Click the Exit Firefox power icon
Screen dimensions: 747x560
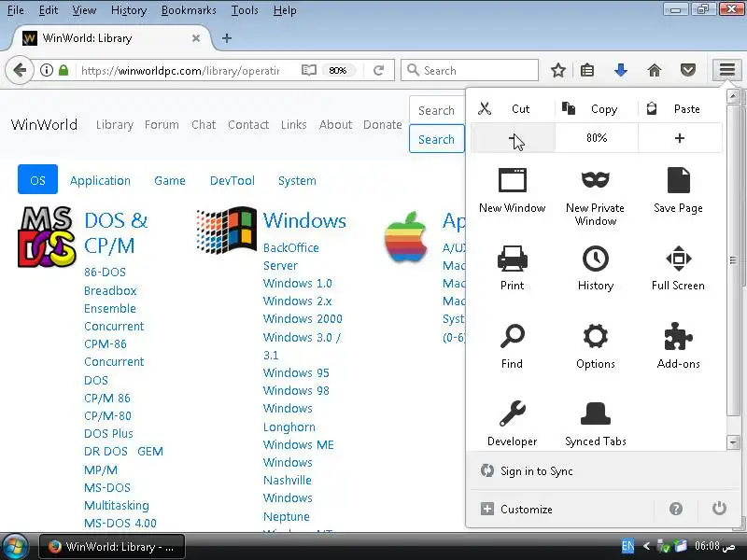[x=719, y=509]
